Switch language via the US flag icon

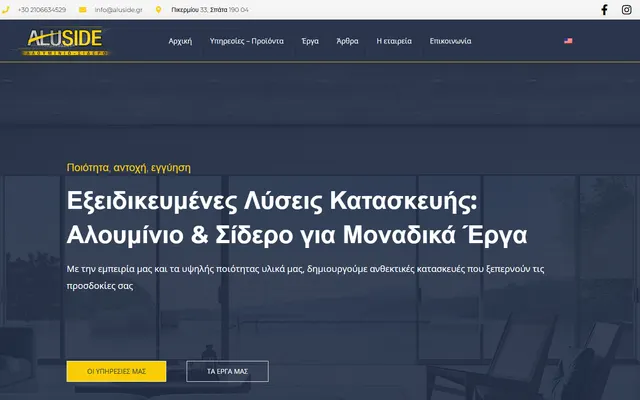coord(568,41)
